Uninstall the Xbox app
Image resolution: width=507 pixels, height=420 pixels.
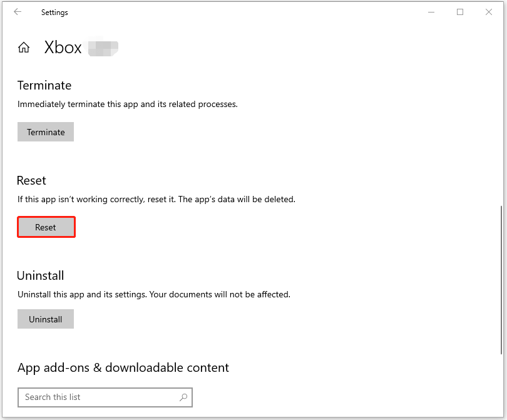[45, 319]
